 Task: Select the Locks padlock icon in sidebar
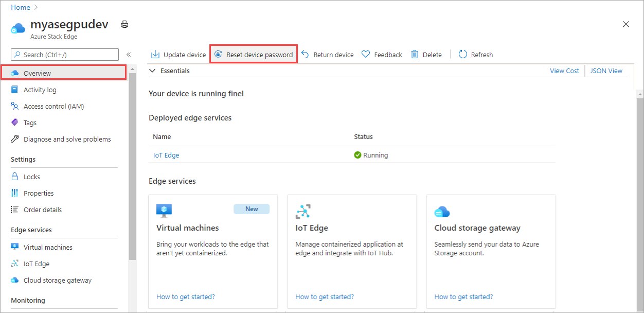tap(14, 176)
